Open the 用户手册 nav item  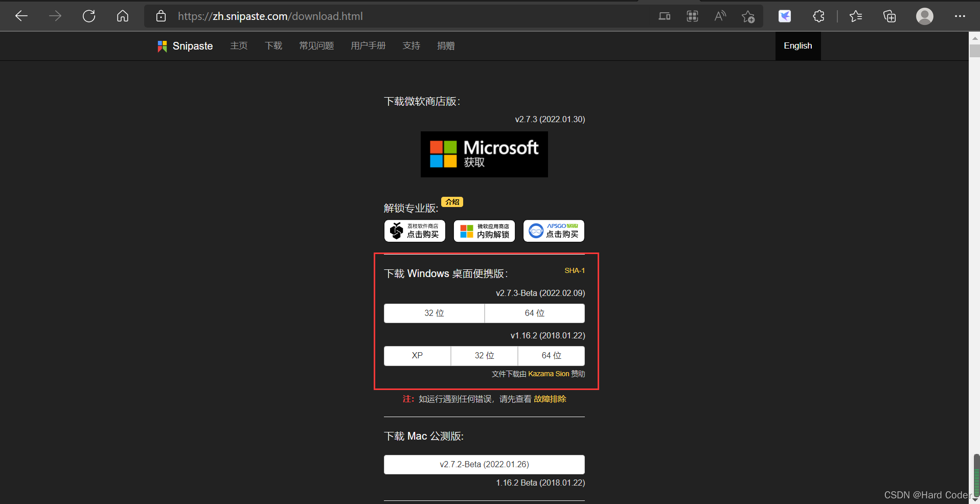(368, 46)
